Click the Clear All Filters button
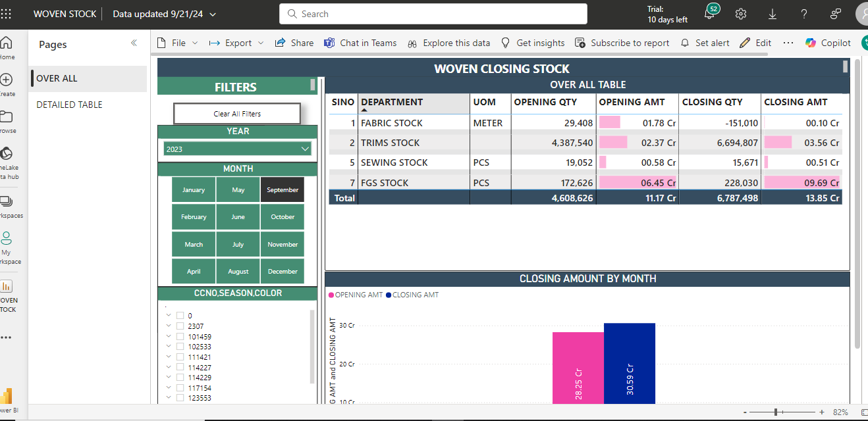Viewport: 868px width, 421px height. point(237,114)
